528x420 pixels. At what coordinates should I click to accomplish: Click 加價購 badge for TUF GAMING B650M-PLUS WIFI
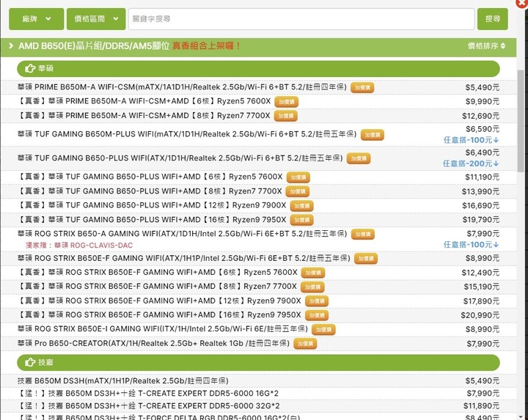coord(372,135)
